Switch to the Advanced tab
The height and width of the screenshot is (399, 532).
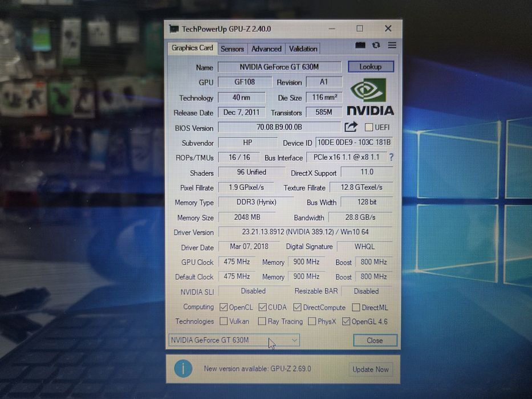pos(266,49)
